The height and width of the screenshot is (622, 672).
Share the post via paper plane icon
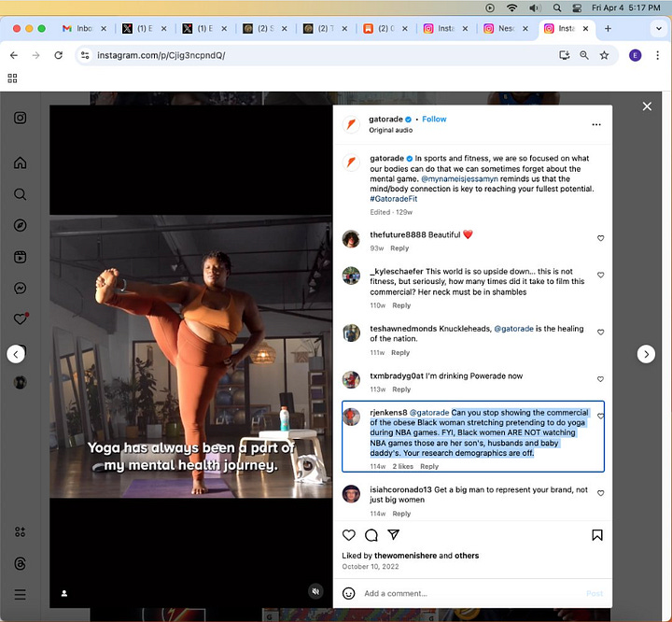point(394,534)
